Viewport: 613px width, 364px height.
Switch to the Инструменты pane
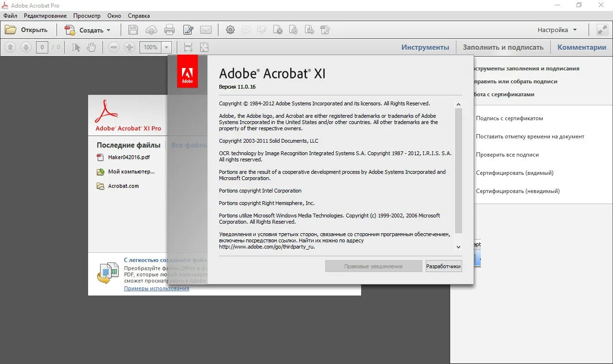pos(425,47)
